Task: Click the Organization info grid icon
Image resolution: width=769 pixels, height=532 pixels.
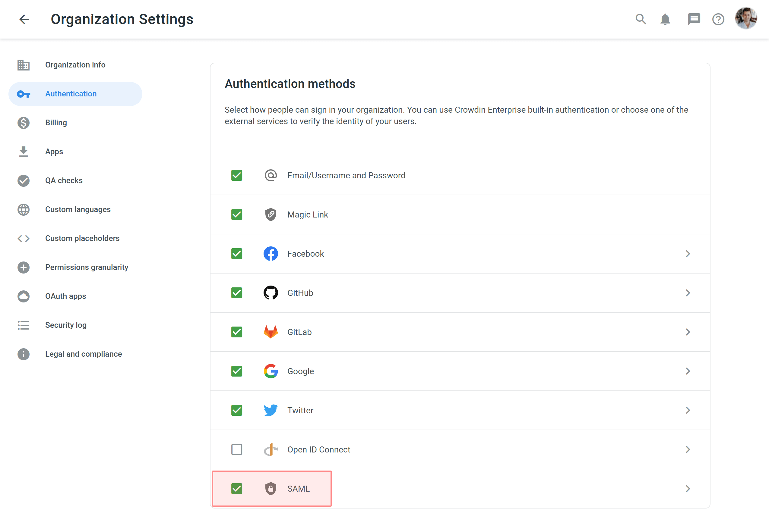Action: (x=24, y=65)
